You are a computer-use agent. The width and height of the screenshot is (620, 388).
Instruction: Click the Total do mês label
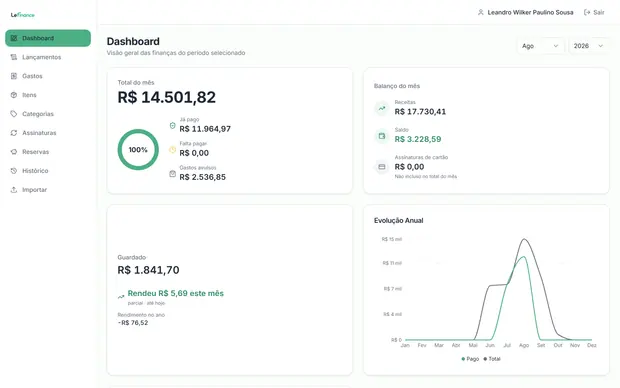(x=136, y=82)
